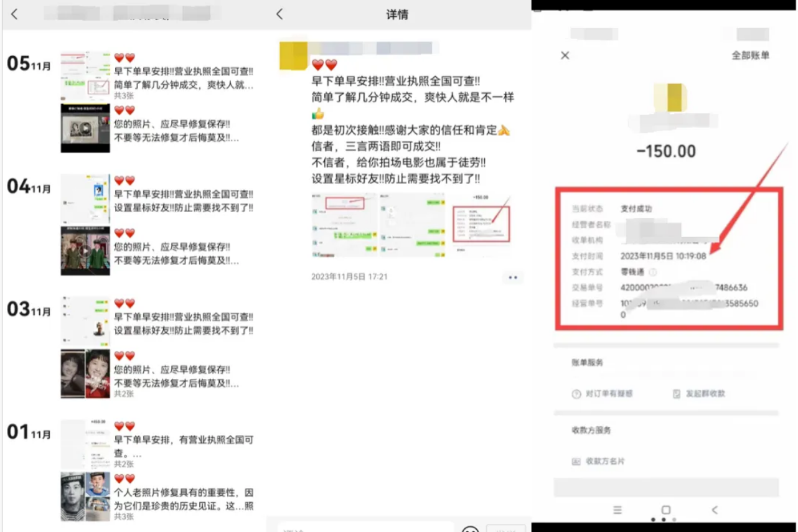This screenshot has height=532, width=798.
Task: Tap the 支付方式 label
Action: tap(586, 272)
